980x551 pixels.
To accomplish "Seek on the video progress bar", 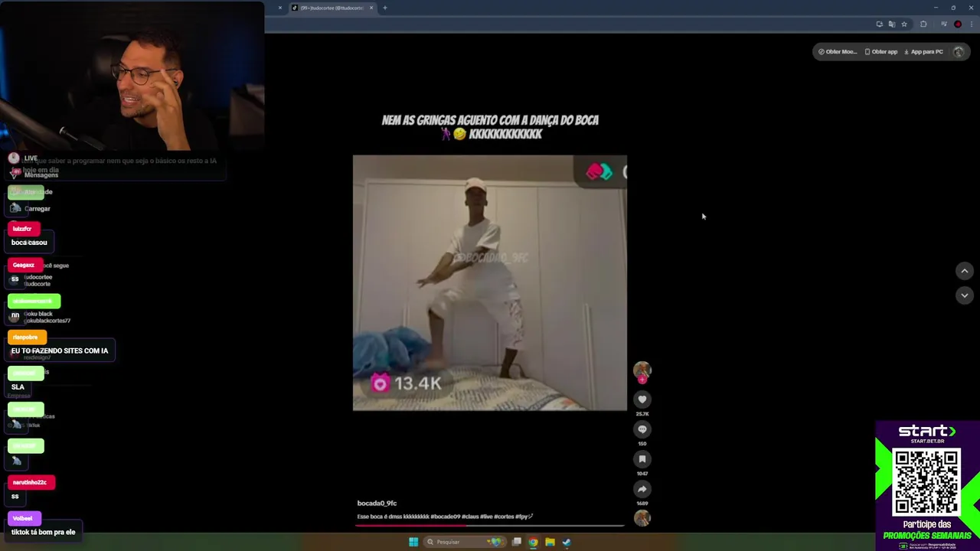I will pyautogui.click(x=490, y=525).
